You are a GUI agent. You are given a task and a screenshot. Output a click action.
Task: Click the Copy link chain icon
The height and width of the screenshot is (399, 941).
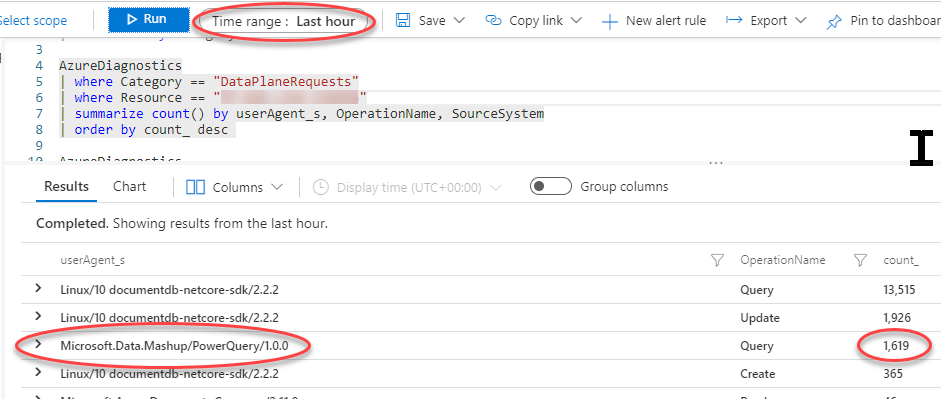click(493, 20)
